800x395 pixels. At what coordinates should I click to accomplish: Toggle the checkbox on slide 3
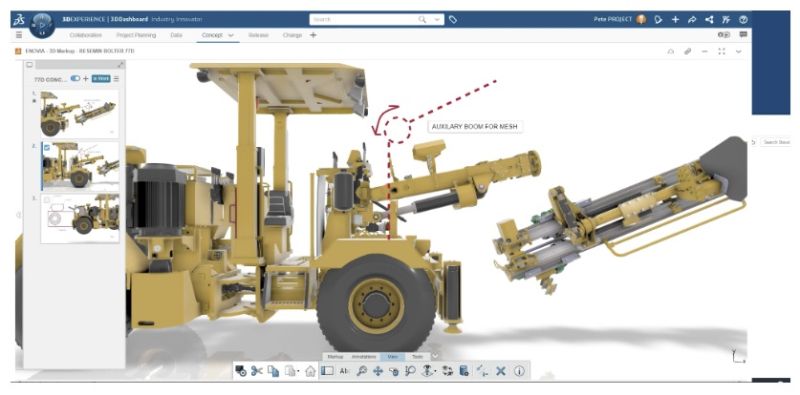(47, 200)
